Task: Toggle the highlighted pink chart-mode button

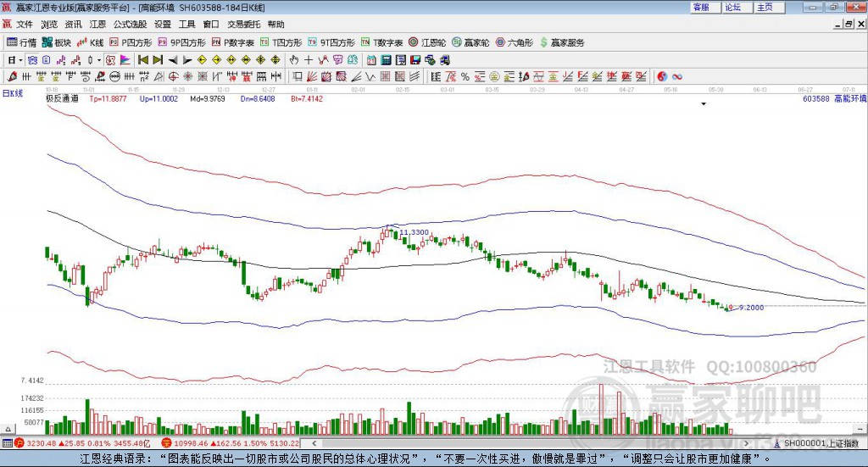Action: pos(111,60)
